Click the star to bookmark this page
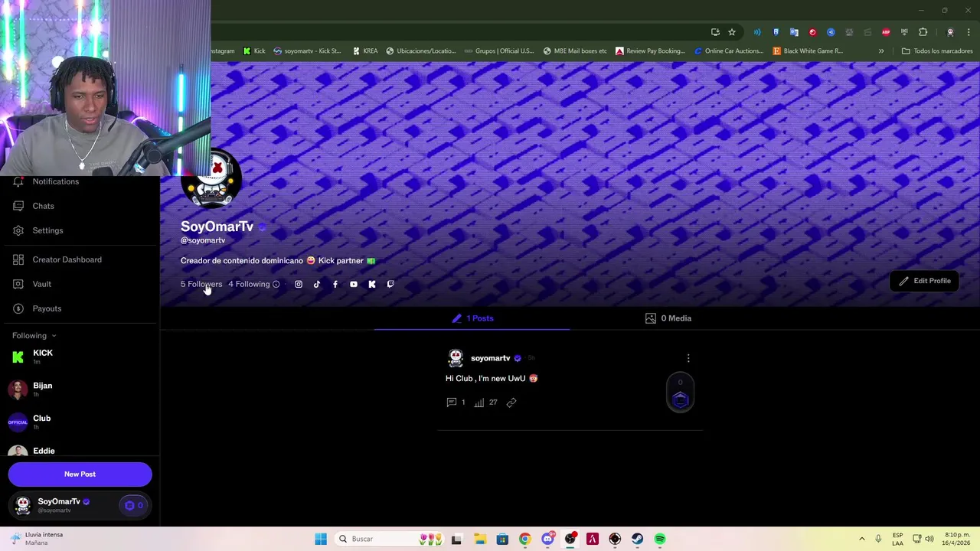 click(732, 32)
